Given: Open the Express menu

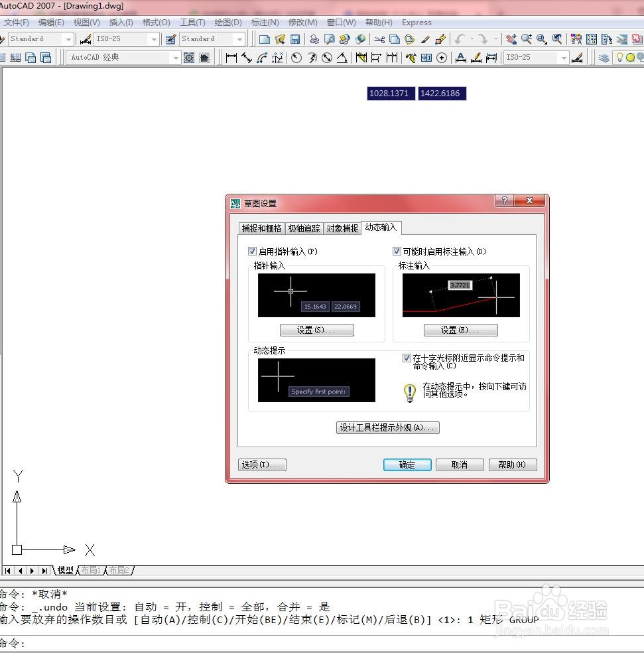Looking at the screenshot, I should coord(417,23).
